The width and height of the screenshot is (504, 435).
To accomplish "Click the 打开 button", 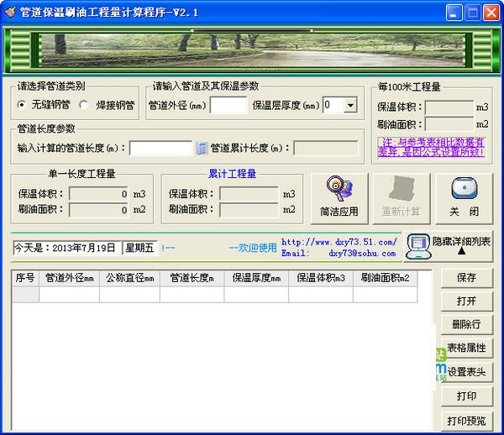I will (466, 301).
